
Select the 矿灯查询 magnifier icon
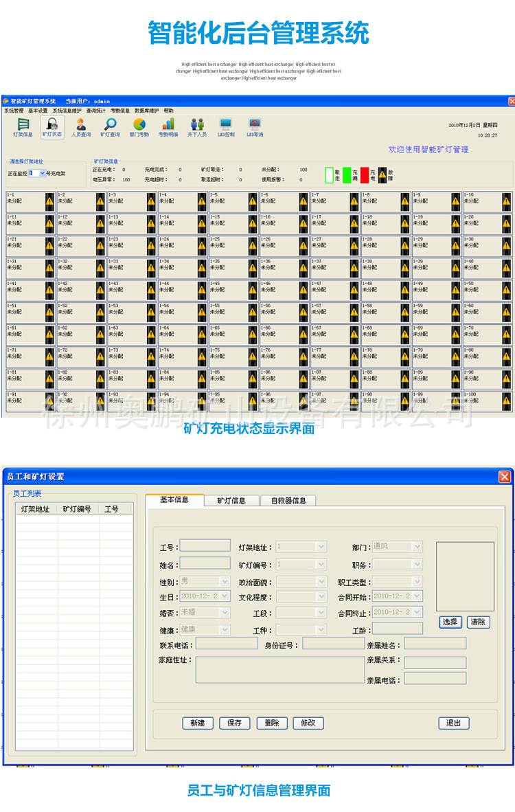110,126
